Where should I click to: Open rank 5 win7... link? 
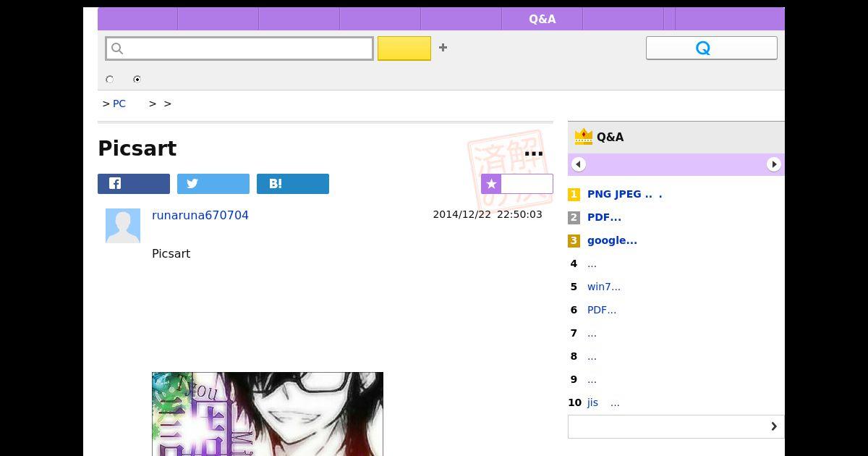604,287
